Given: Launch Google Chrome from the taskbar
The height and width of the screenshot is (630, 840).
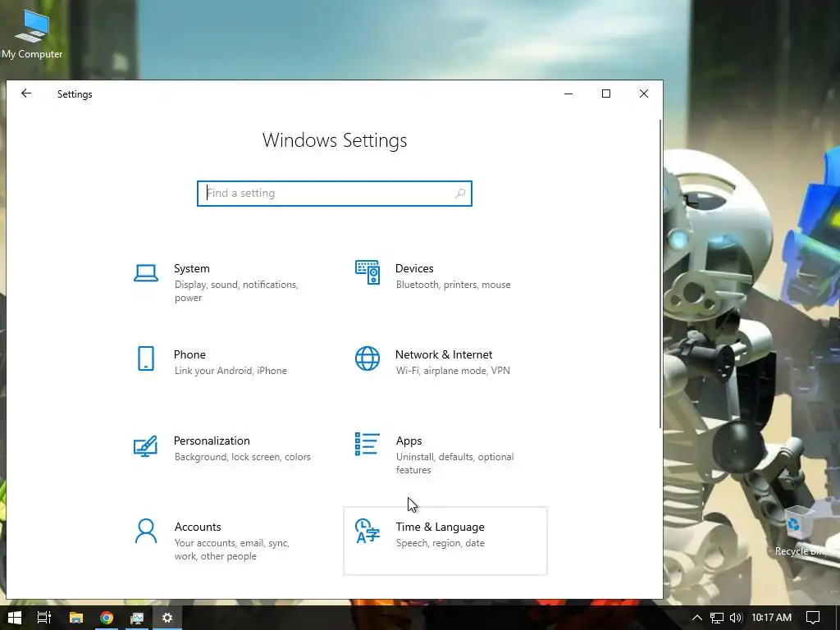Looking at the screenshot, I should pyautogui.click(x=107, y=618).
